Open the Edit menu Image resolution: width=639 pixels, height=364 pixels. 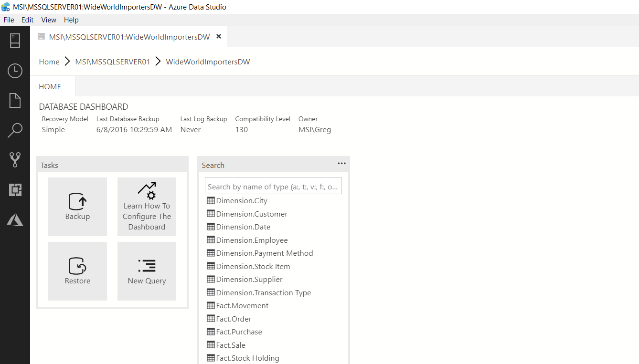(x=28, y=20)
